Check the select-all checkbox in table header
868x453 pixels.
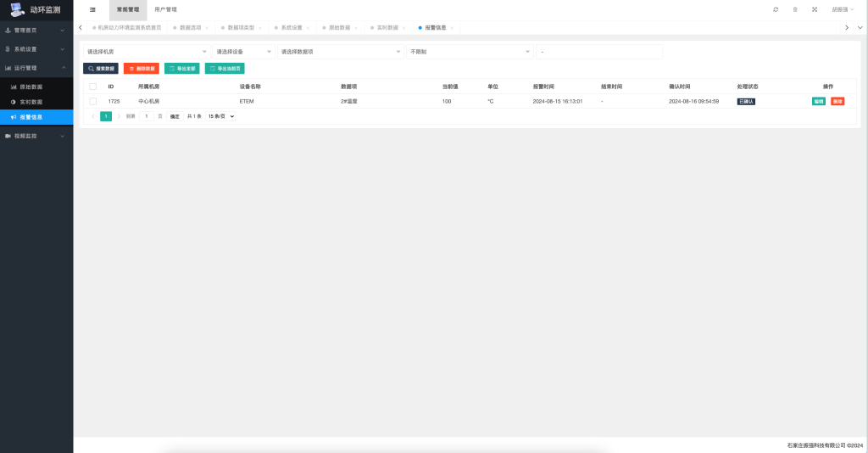(x=93, y=87)
